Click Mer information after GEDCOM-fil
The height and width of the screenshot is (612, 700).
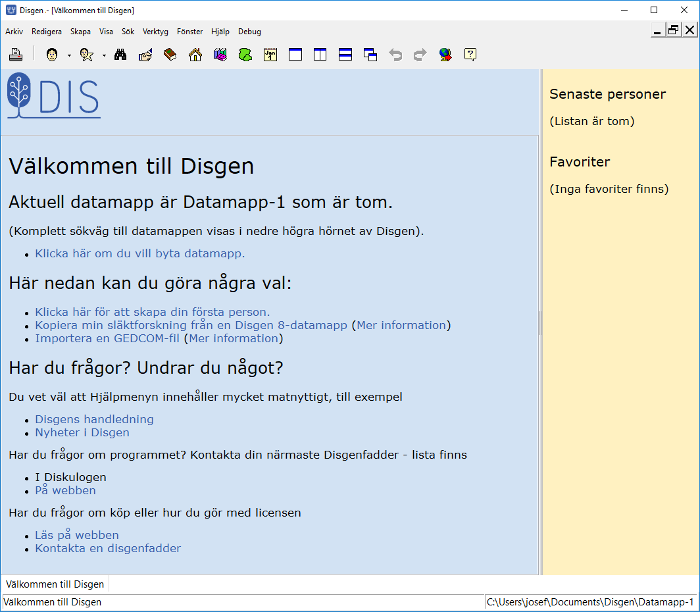coord(234,339)
